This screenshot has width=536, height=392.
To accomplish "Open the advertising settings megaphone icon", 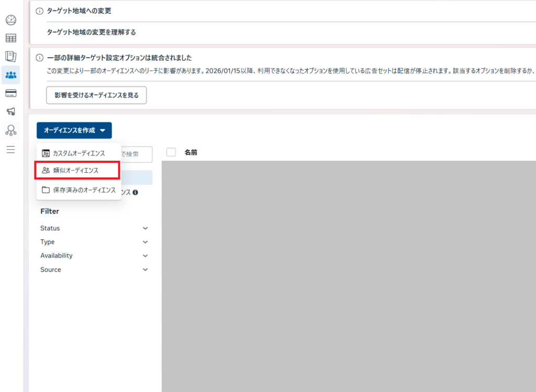I will [x=11, y=111].
